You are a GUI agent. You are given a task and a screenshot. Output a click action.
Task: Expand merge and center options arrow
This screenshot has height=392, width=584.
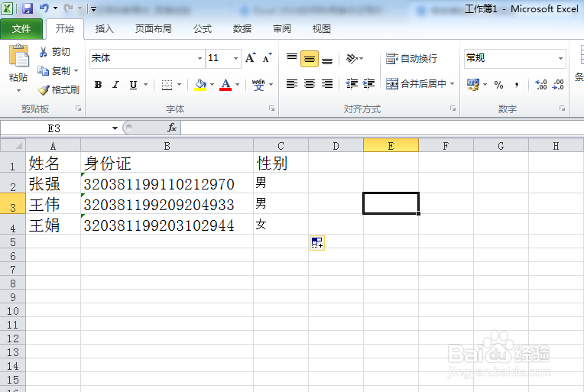453,84
